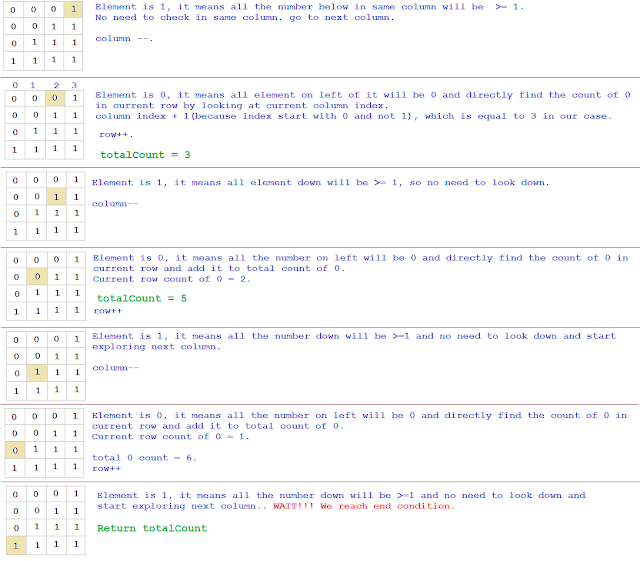Click the green 'totalCount = 3' text
The height and width of the screenshot is (561, 640).
click(x=145, y=155)
